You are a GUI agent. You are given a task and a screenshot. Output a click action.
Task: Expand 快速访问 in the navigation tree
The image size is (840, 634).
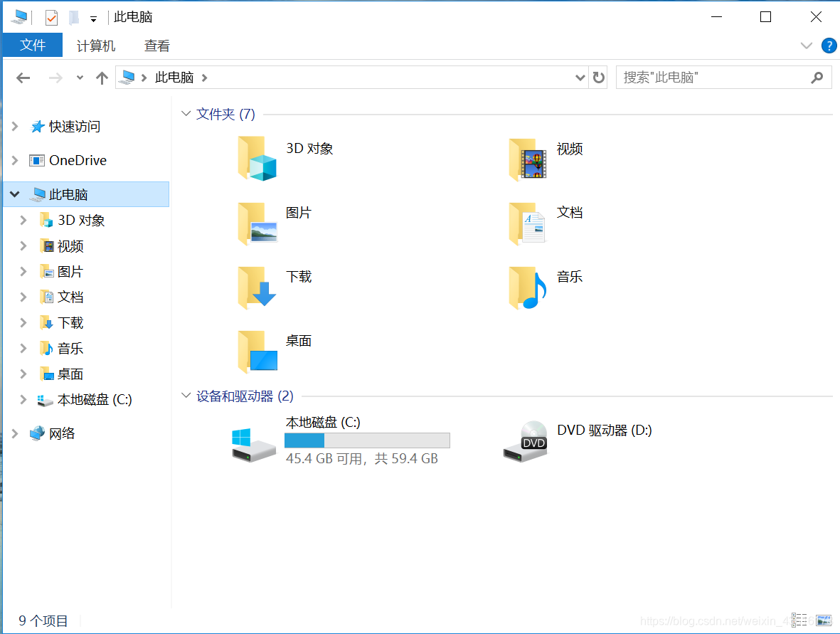[15, 127]
